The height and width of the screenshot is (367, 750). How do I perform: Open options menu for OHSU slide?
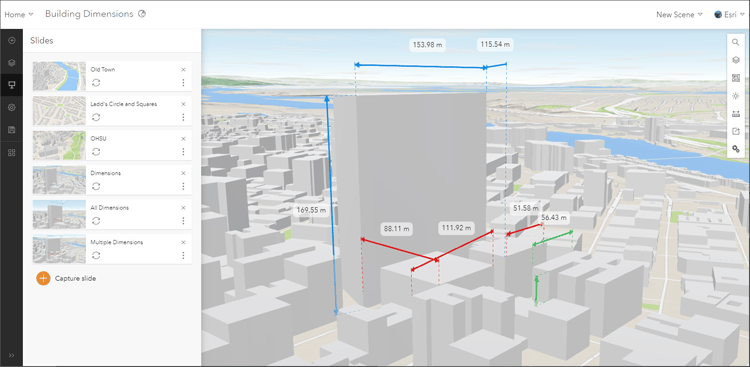pos(183,152)
